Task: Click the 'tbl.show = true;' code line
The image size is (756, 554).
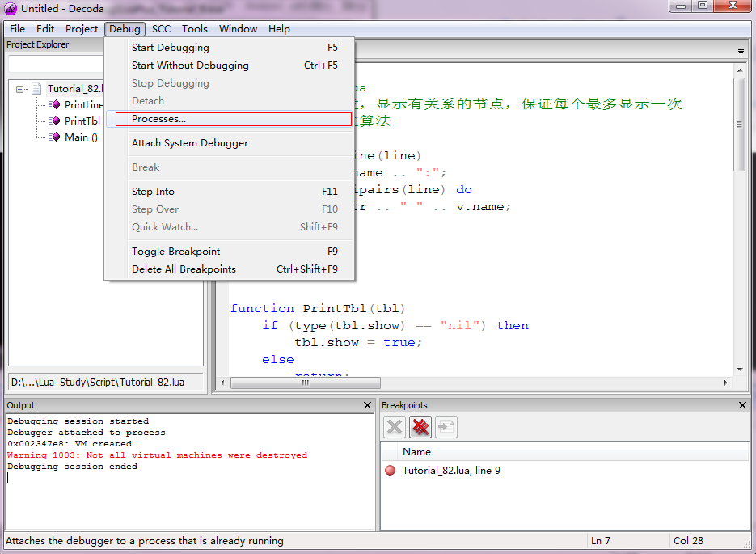Action: point(358,342)
